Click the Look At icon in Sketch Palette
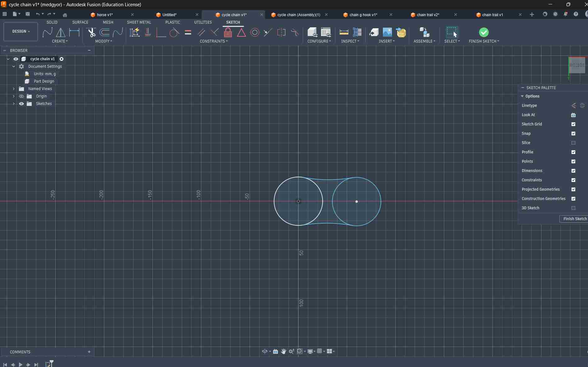This screenshot has width=588, height=367. click(573, 115)
